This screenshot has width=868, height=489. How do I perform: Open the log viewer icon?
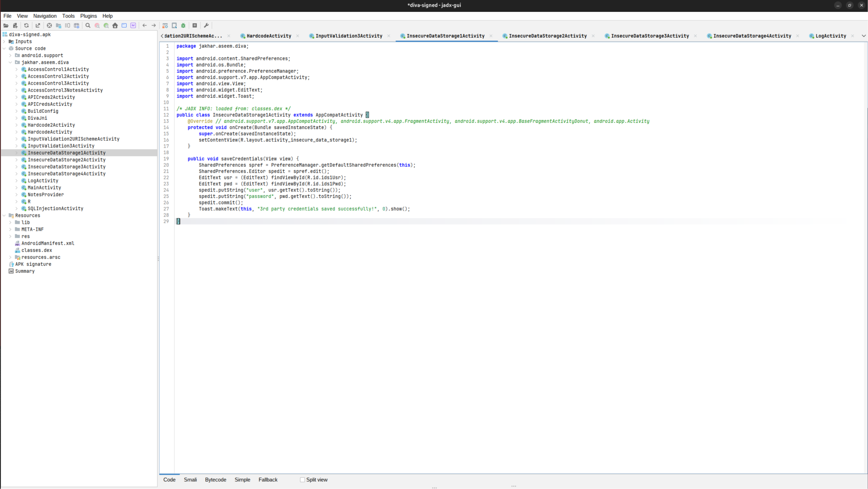point(195,25)
